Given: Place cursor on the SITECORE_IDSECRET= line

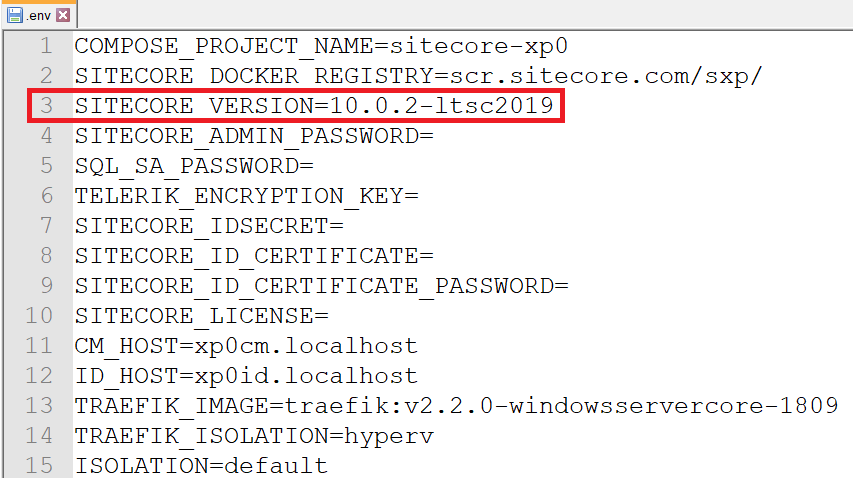Looking at the screenshot, I should point(209,226).
